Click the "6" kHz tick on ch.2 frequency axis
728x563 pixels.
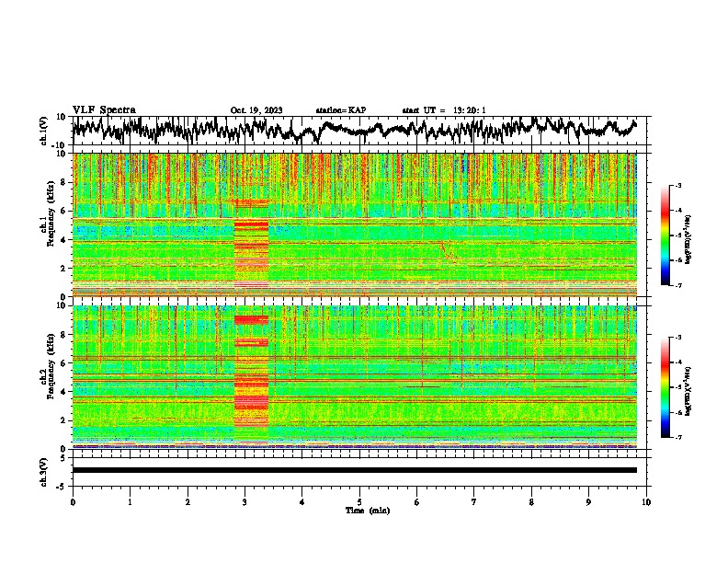[x=65, y=363]
